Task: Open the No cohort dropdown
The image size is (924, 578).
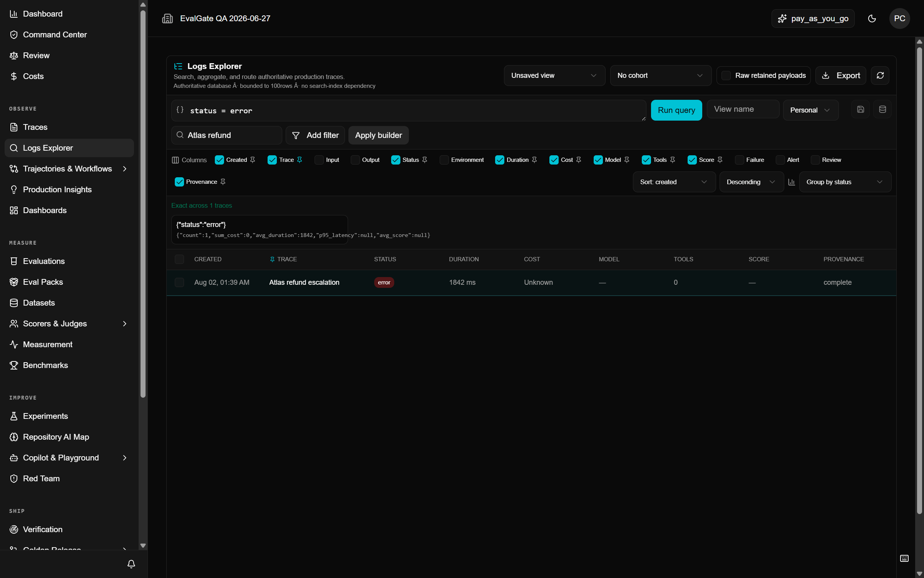Action: tap(661, 76)
